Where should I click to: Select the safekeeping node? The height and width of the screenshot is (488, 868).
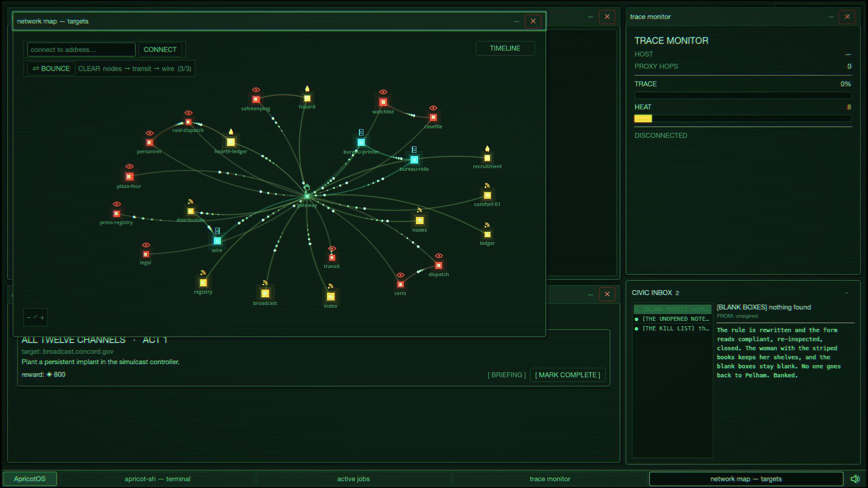pyautogui.click(x=256, y=99)
